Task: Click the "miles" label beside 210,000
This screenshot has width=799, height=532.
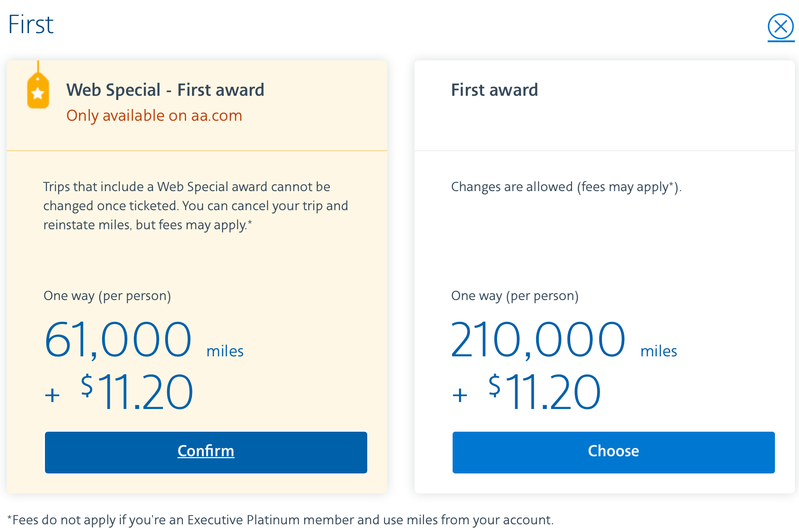Action: [x=659, y=351]
